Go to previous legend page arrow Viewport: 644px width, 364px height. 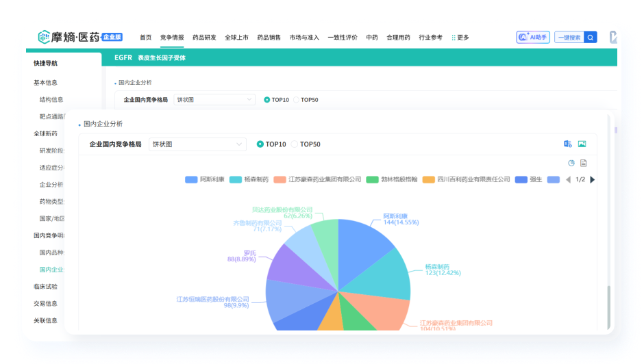(569, 179)
